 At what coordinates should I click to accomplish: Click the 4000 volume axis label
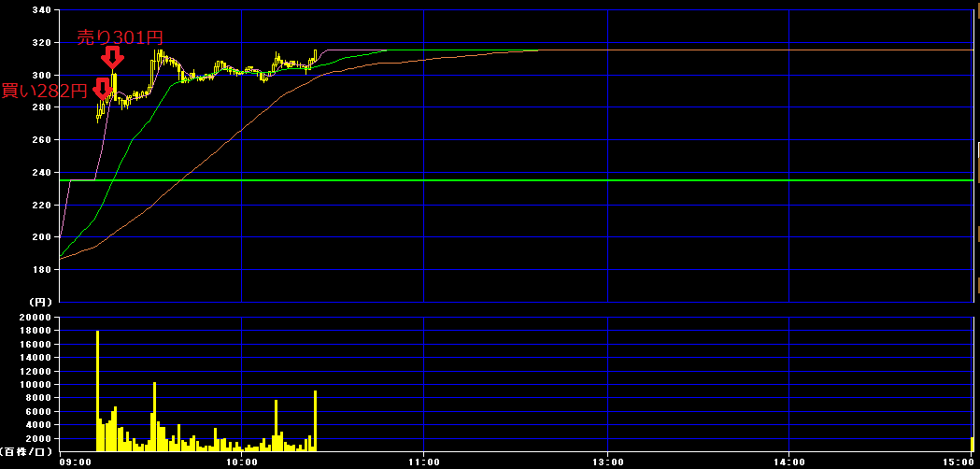(x=36, y=425)
